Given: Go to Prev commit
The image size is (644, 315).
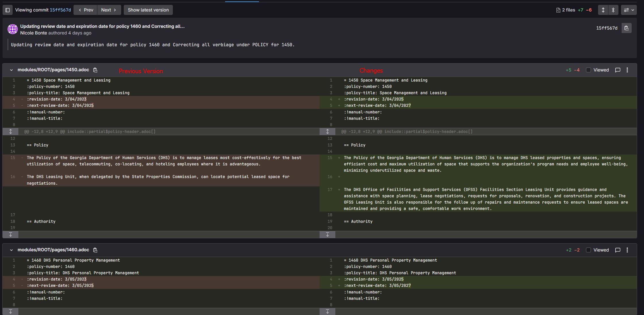Looking at the screenshot, I should coord(86,10).
